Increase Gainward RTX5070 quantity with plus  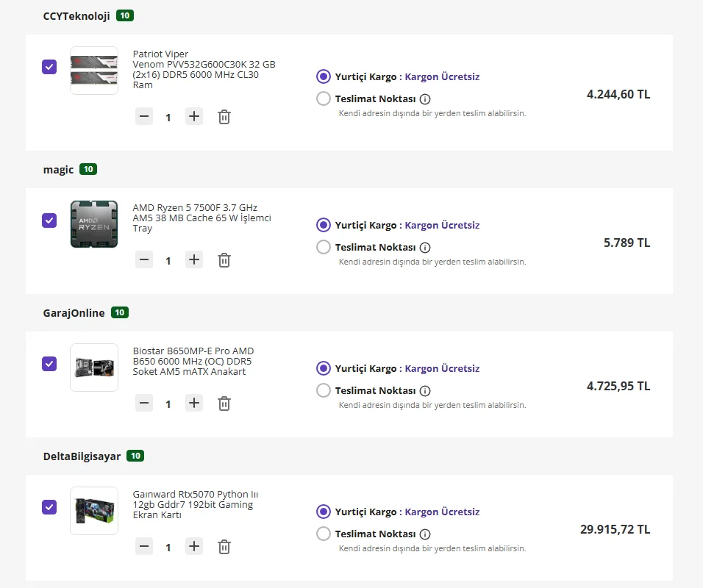point(194,546)
